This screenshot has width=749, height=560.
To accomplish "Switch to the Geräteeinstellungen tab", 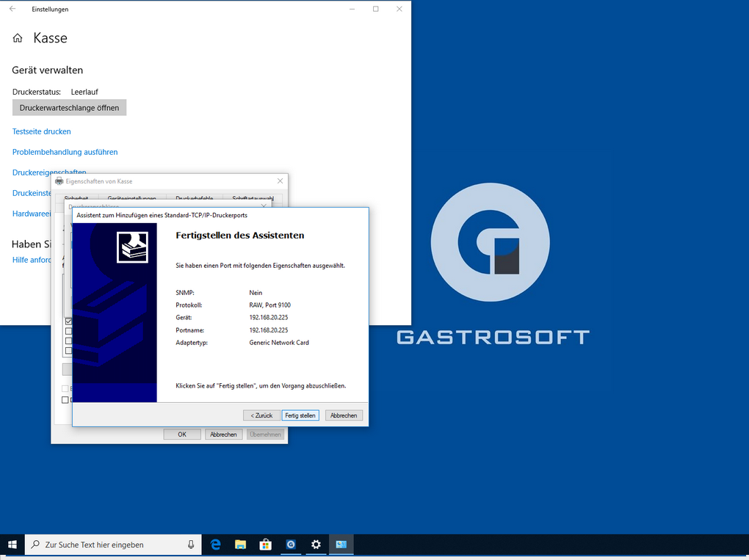I will point(132,197).
